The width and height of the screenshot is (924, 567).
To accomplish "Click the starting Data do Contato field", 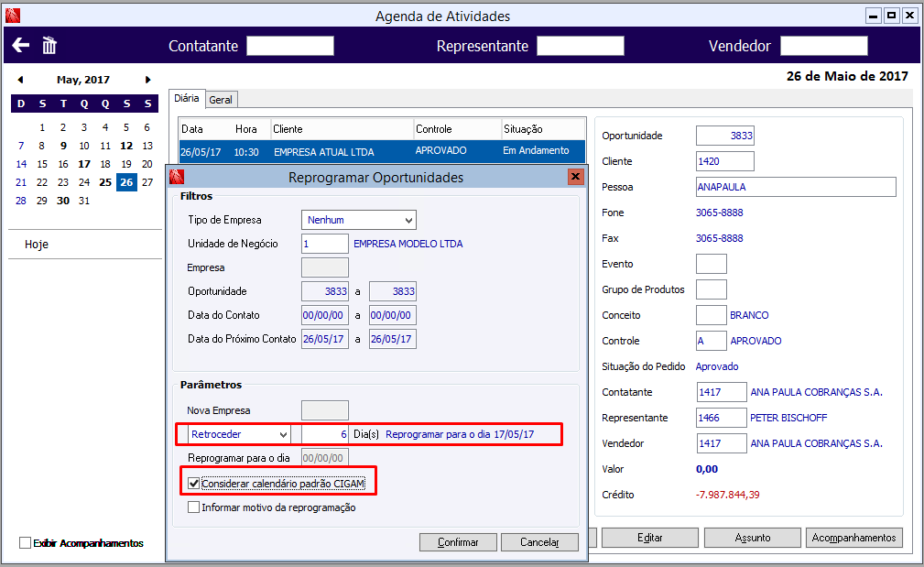I will [325, 315].
